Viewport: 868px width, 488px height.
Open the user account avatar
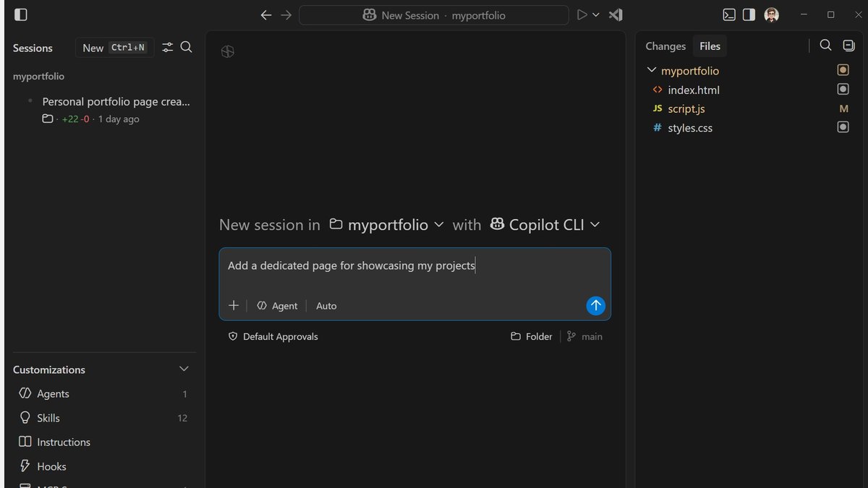coord(771,14)
